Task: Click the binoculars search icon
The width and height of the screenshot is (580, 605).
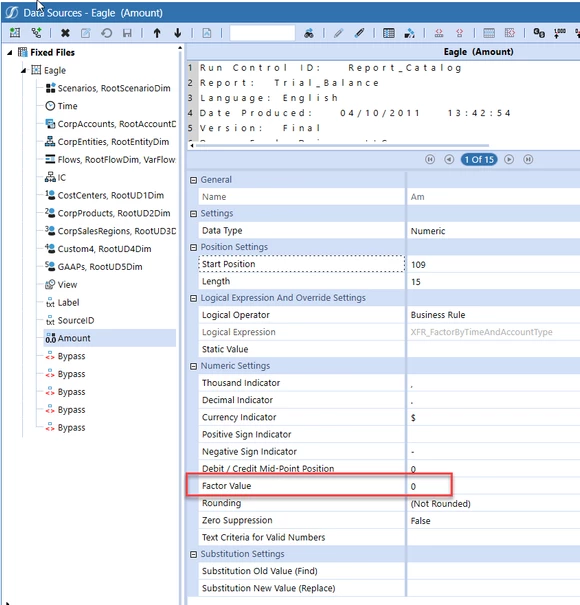Action: pyautogui.click(x=309, y=33)
